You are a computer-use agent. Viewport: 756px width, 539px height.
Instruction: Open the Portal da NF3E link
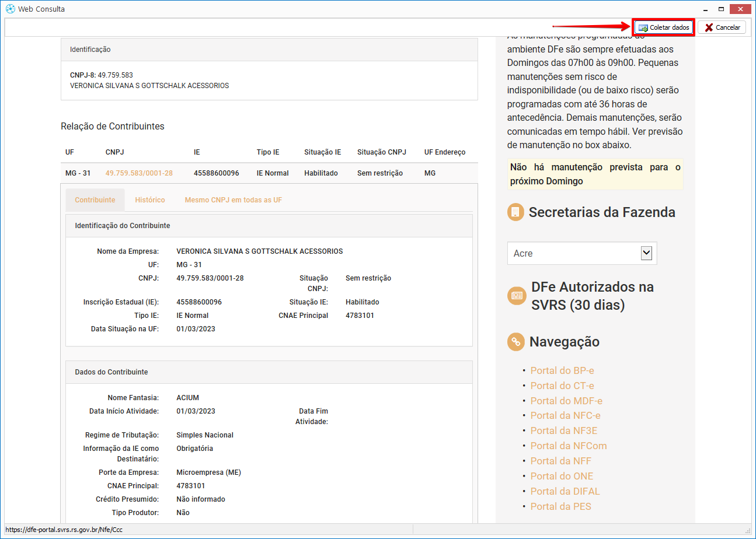564,430
